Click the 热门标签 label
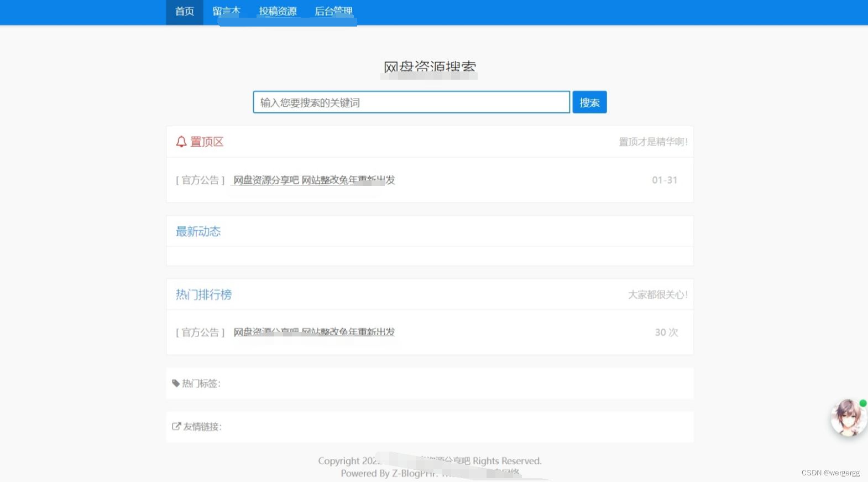Image resolution: width=868 pixels, height=482 pixels. pos(201,383)
